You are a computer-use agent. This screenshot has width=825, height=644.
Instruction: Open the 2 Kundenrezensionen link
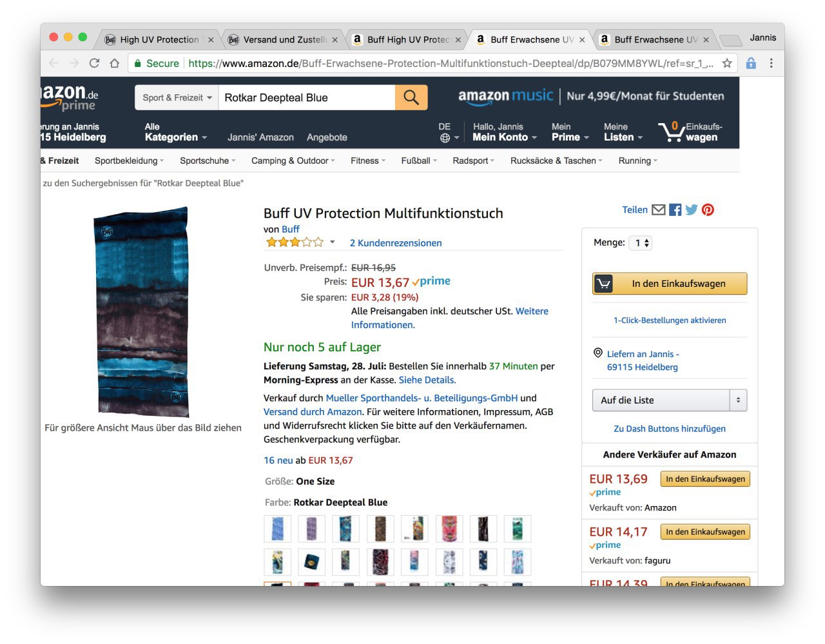(396, 243)
